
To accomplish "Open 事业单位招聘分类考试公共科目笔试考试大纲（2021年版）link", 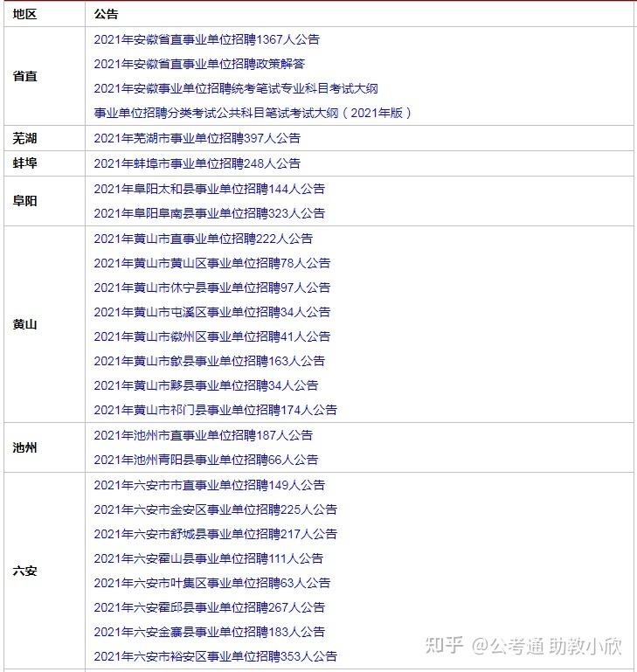I will click(253, 113).
